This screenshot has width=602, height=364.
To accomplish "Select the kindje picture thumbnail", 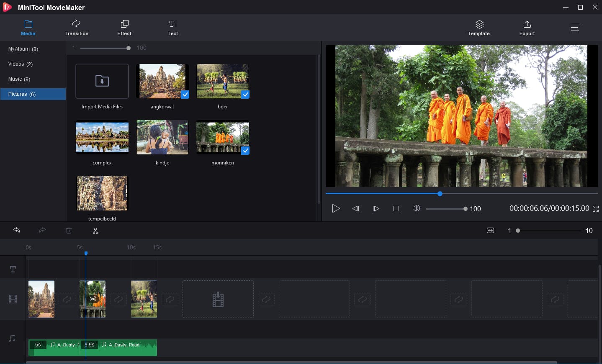I will (x=162, y=137).
